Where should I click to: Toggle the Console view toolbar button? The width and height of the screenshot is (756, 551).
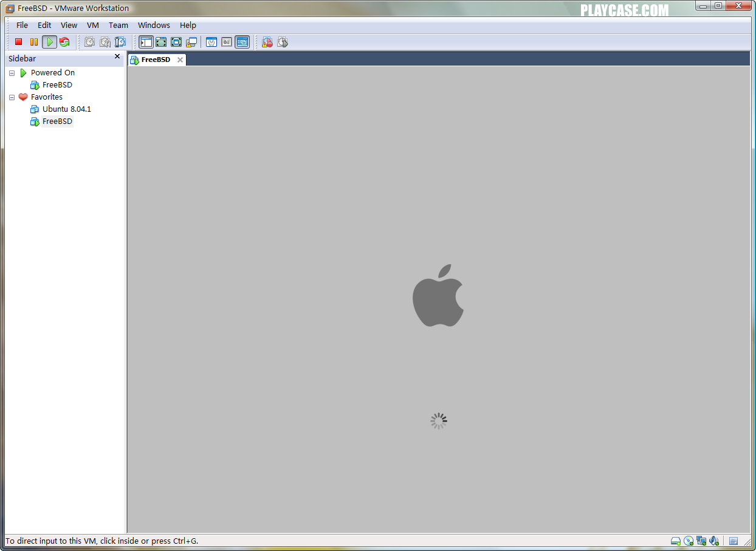pyautogui.click(x=242, y=42)
